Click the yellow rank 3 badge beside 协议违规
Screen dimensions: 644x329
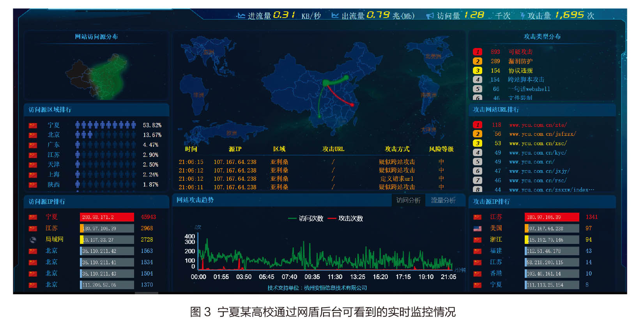click(x=478, y=71)
